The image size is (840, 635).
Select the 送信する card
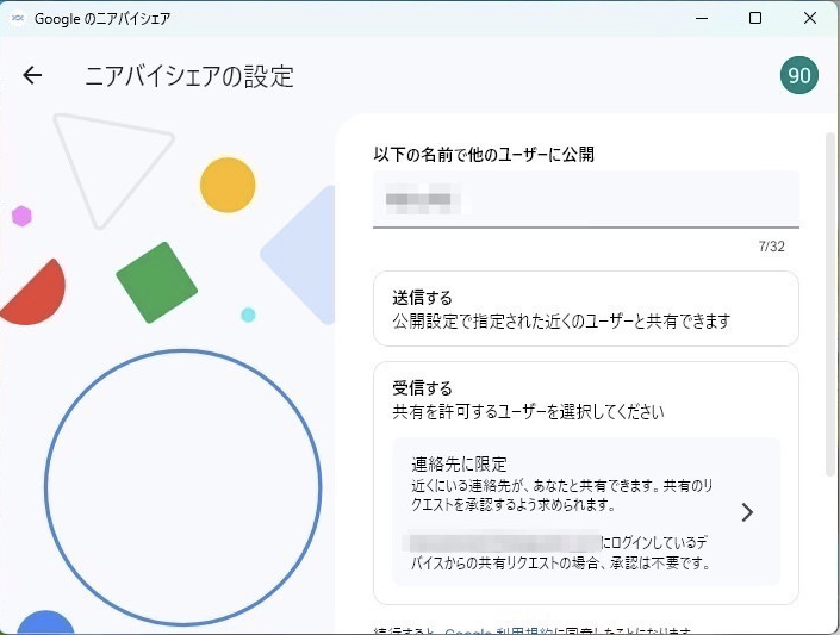pyautogui.click(x=586, y=309)
